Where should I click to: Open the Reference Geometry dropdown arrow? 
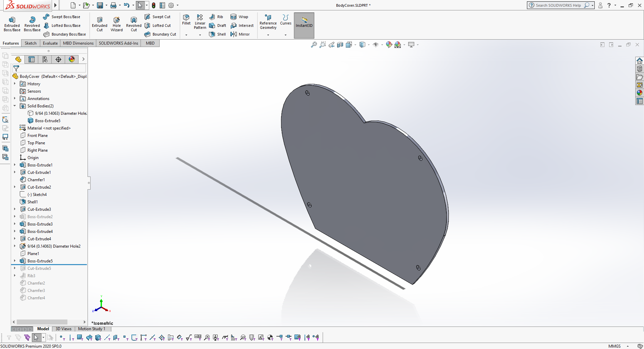[268, 35]
